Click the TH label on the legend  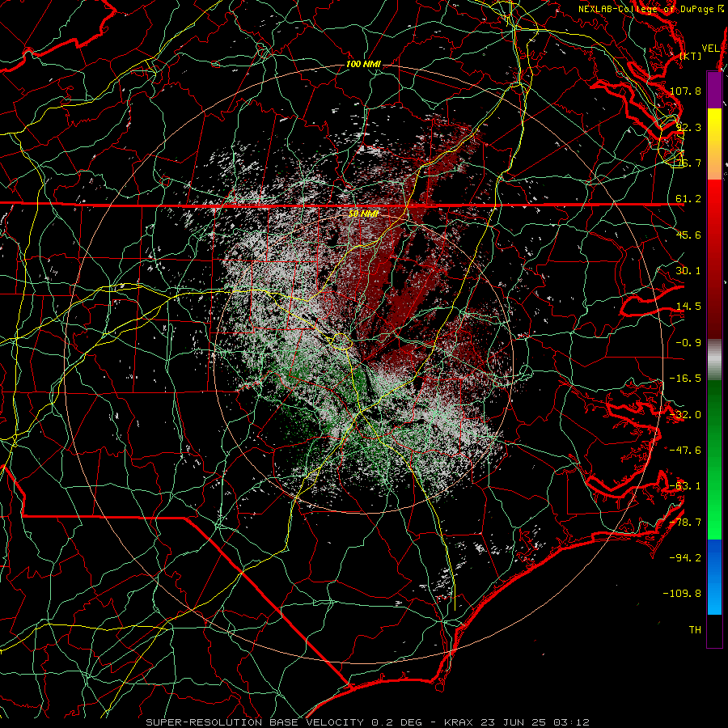click(695, 630)
